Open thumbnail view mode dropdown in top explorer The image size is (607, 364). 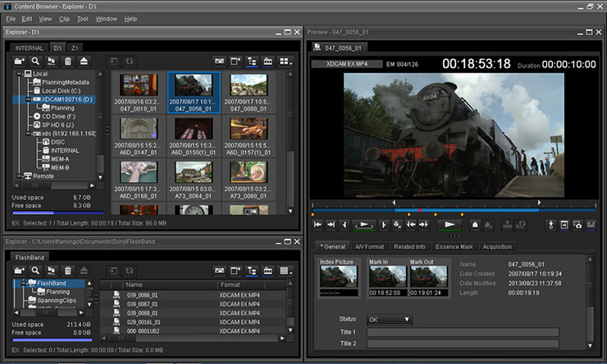click(x=285, y=61)
